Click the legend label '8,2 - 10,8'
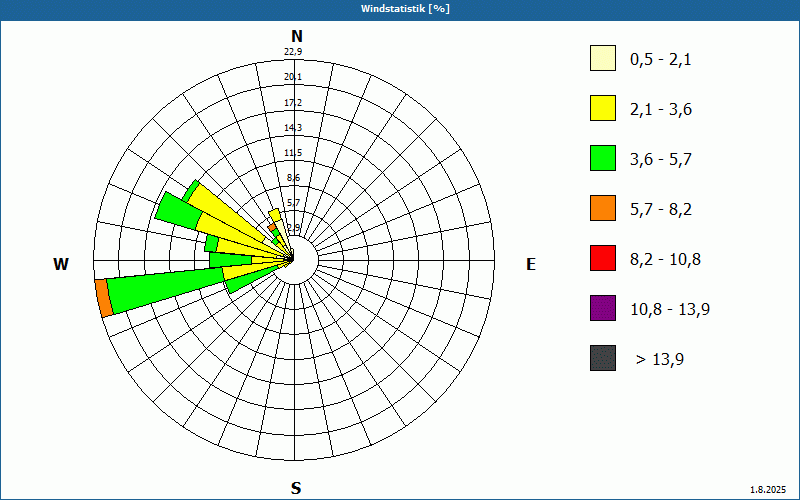 (665, 260)
